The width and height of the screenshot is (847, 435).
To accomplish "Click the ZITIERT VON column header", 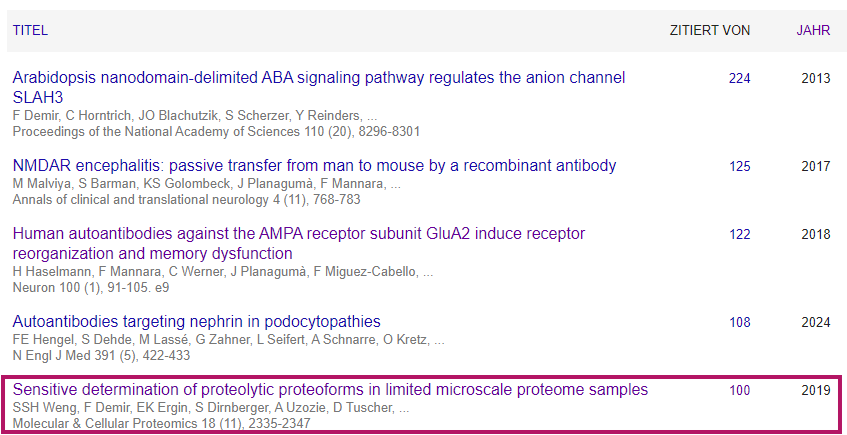I will (710, 30).
